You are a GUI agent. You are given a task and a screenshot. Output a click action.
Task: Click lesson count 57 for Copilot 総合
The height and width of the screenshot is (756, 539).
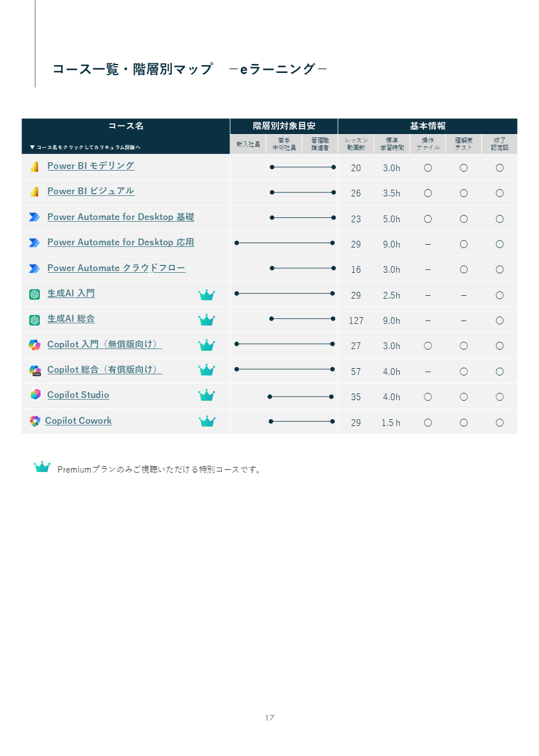click(x=356, y=372)
